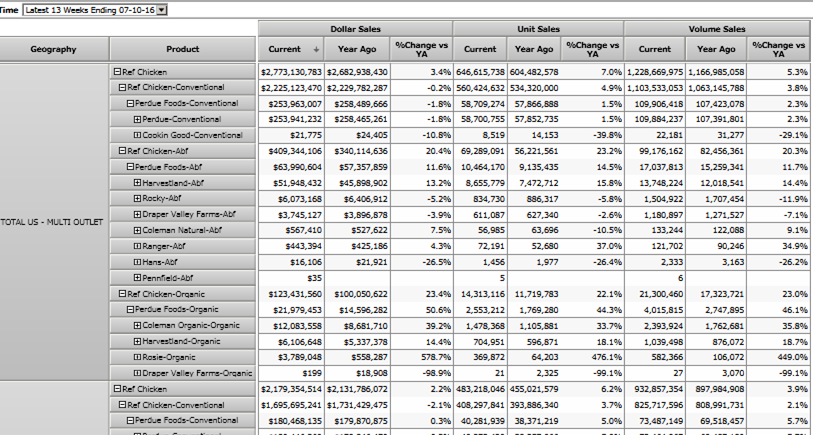
Task: Select the Volume Sales header group
Action: coord(718,29)
